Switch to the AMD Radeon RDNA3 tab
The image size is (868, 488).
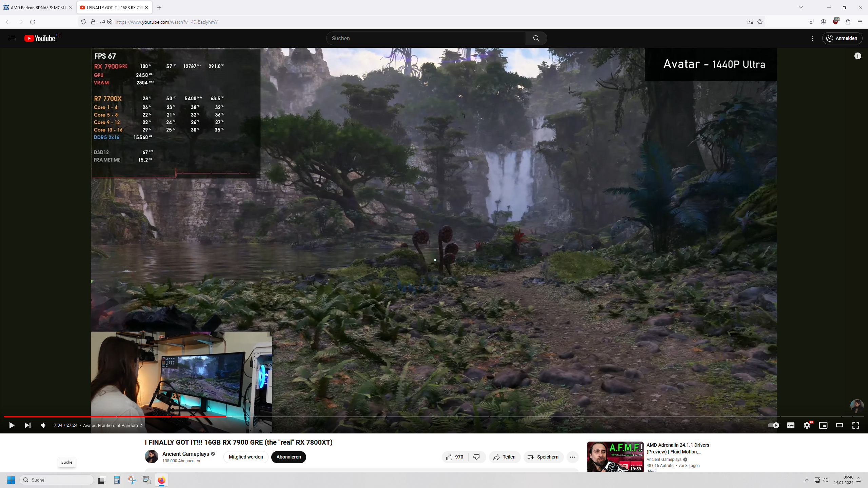(37, 7)
